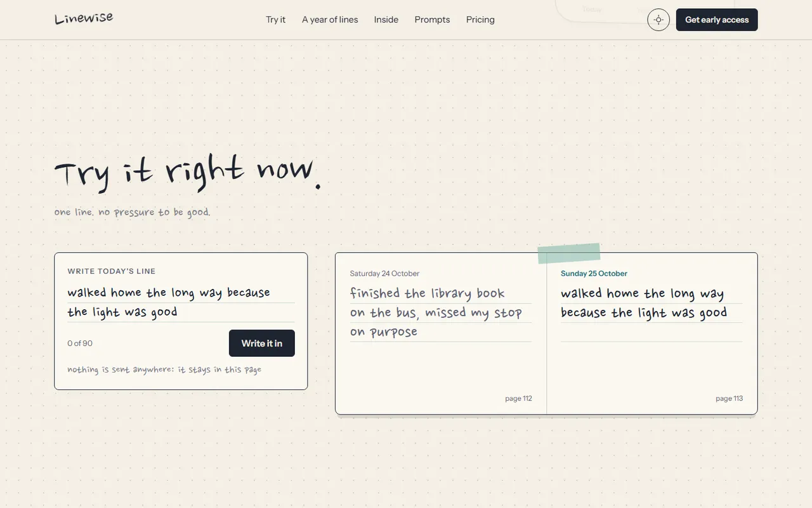Image resolution: width=812 pixels, height=508 pixels.
Task: Toggle the light/dark theme icon
Action: [x=658, y=20]
